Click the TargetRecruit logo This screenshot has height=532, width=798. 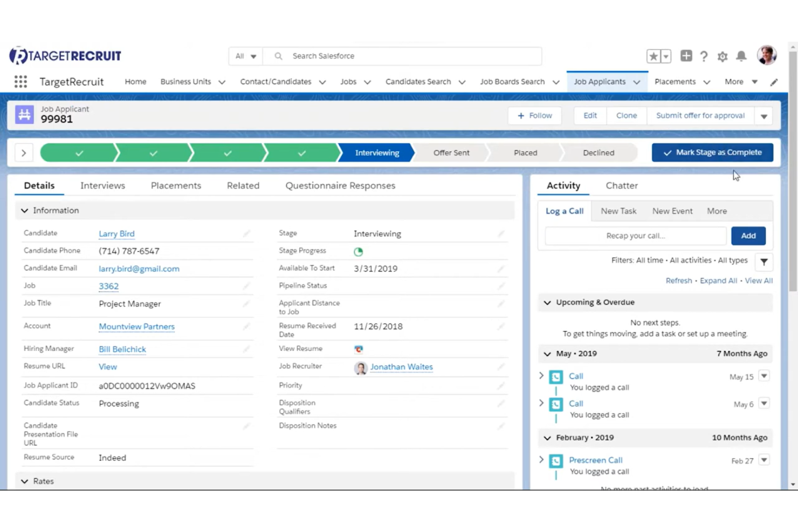(65, 56)
